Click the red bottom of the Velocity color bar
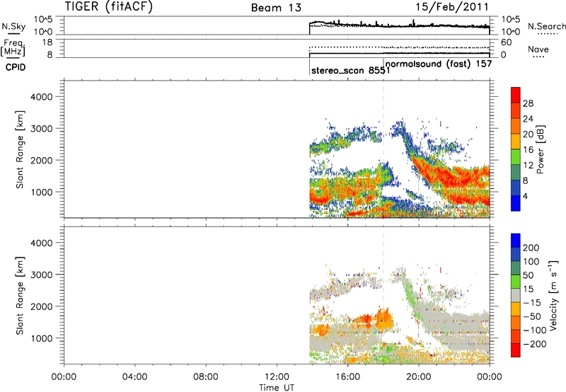The height and width of the screenshot is (392, 566). click(x=516, y=350)
